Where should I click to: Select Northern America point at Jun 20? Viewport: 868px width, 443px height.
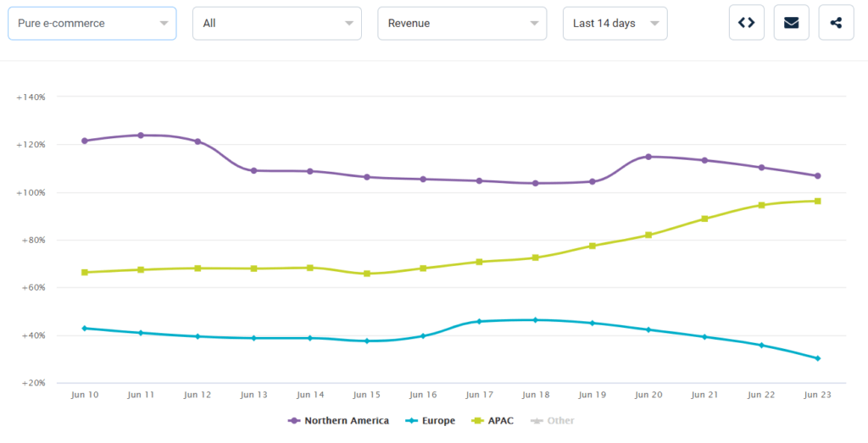(x=648, y=157)
